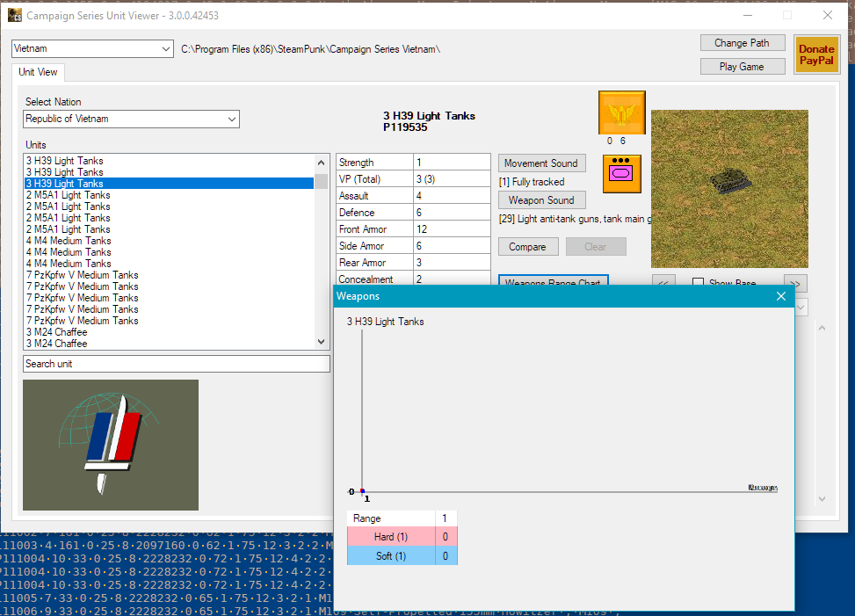Play the Weapon Sound
This screenshot has height=616, width=855.
tap(541, 200)
